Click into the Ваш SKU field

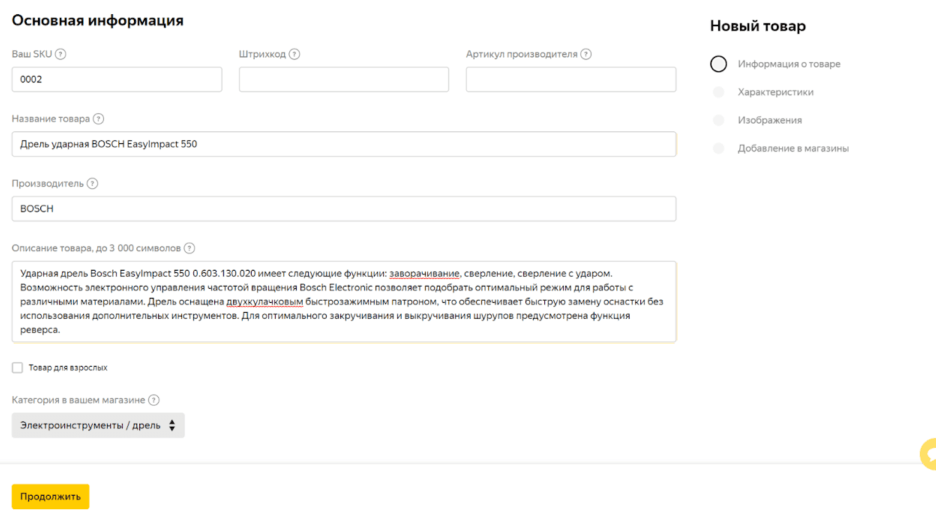[x=117, y=80]
